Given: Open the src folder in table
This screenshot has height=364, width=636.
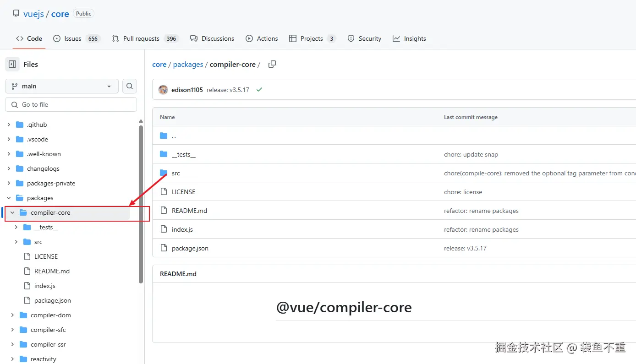Looking at the screenshot, I should (x=176, y=173).
